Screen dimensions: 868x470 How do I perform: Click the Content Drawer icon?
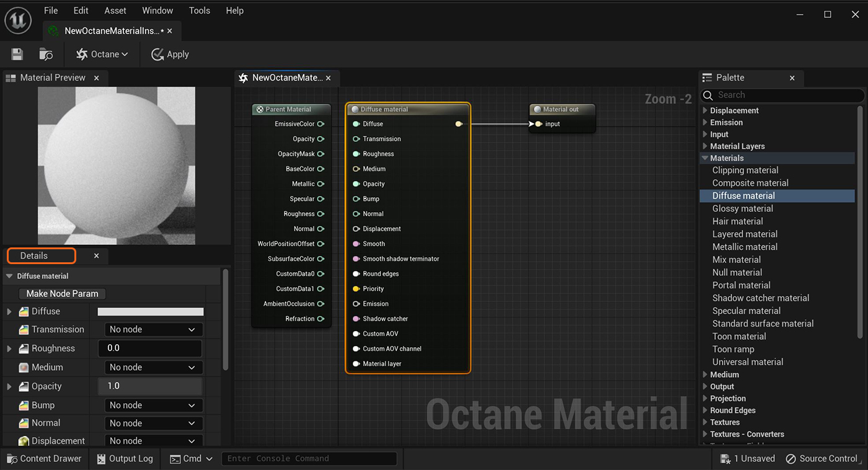pyautogui.click(x=12, y=459)
